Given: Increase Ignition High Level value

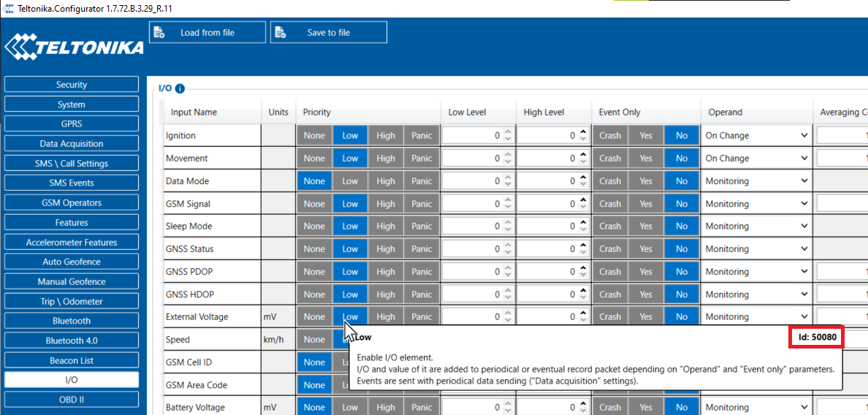Looking at the screenshot, I should 583,132.
